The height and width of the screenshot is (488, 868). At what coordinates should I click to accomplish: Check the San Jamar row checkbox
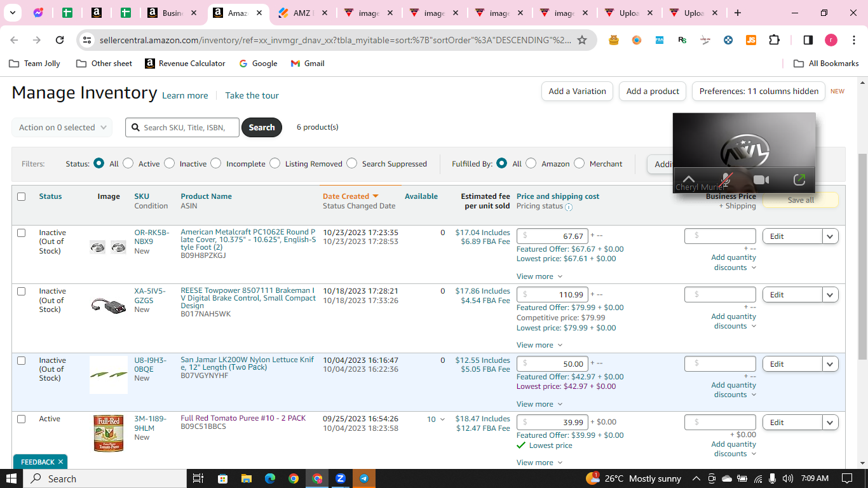(21, 360)
